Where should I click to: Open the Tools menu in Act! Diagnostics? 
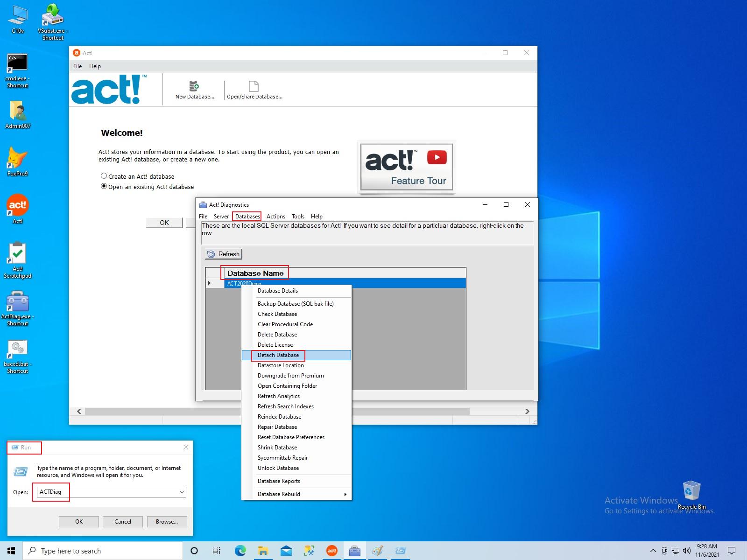coord(298,217)
